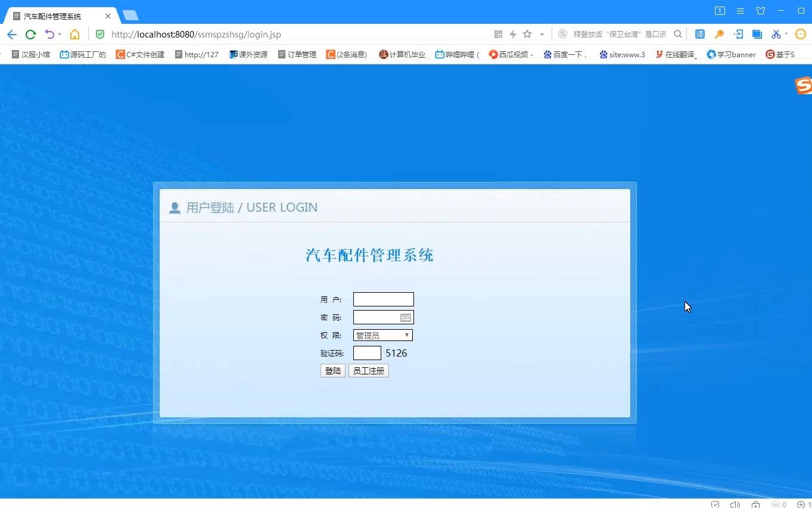Reload the login page with refresh icon
Viewport: 812px width, 508px height.
point(30,34)
